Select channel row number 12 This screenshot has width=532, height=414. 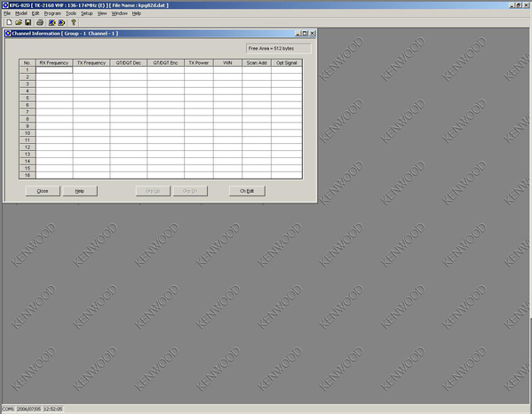[28, 147]
